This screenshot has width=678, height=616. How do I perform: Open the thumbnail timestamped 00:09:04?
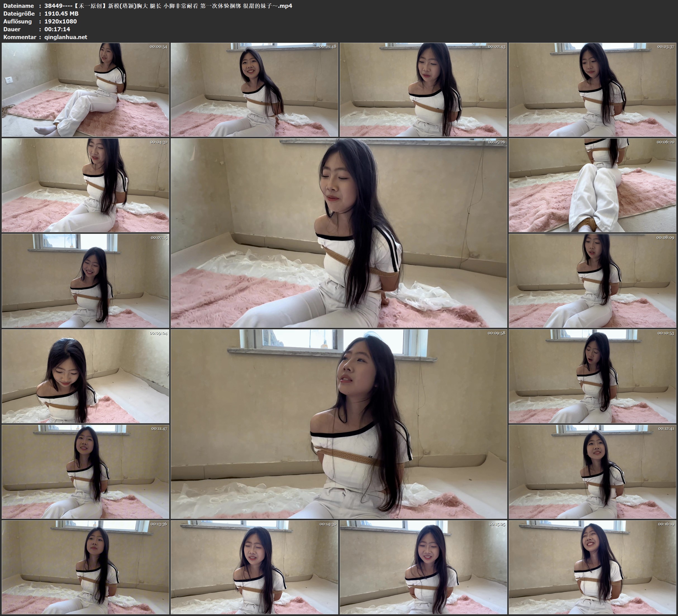[x=85, y=376]
